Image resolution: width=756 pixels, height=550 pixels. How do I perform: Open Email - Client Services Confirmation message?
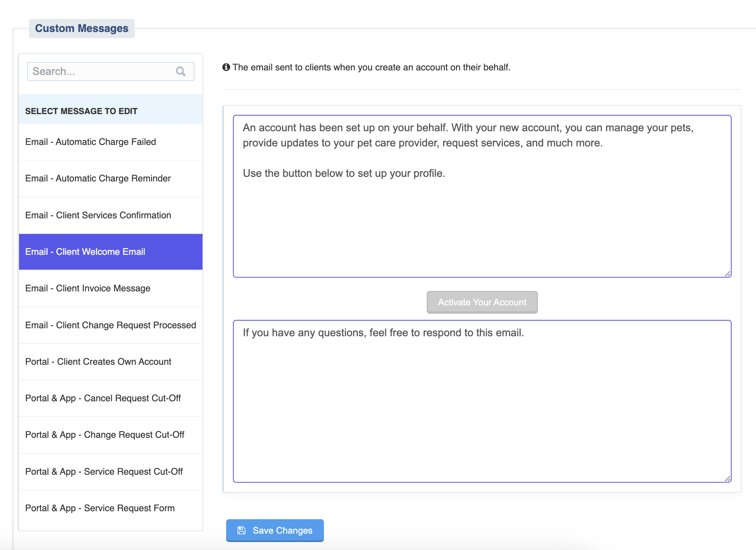click(x=111, y=215)
